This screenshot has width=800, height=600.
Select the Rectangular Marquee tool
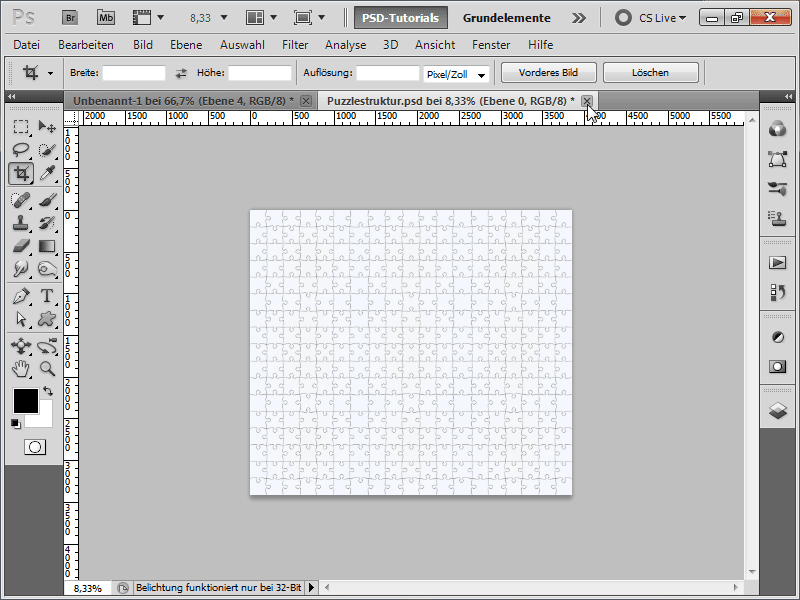pyautogui.click(x=21, y=126)
